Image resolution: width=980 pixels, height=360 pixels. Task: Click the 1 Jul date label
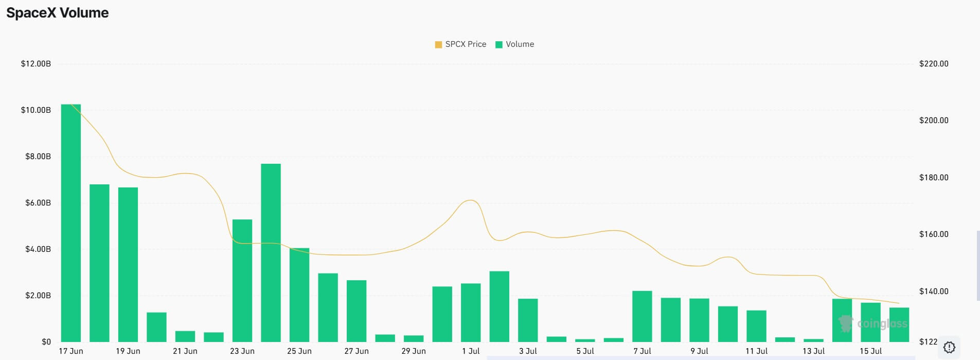(x=471, y=351)
